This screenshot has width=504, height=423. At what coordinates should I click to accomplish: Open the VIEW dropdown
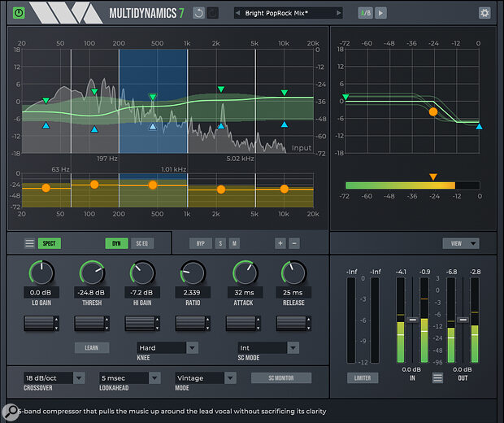pos(461,243)
